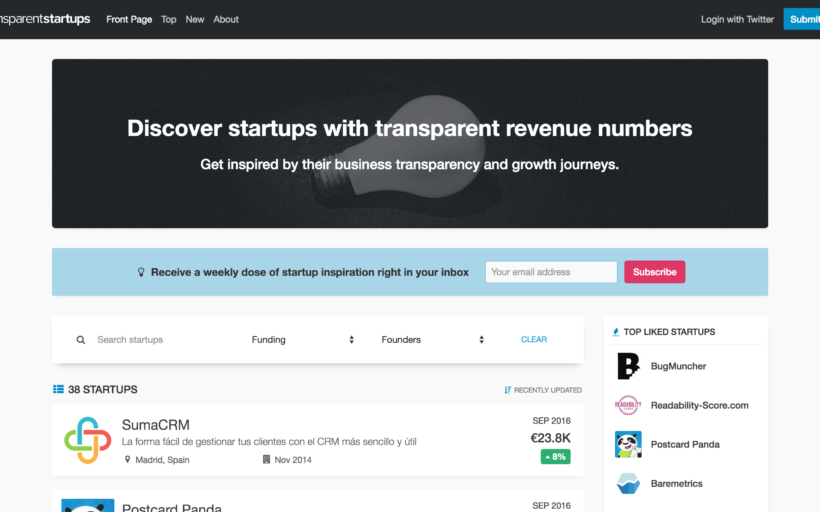This screenshot has height=512, width=820.
Task: Click the pink Subscribe button
Action: 655,272
